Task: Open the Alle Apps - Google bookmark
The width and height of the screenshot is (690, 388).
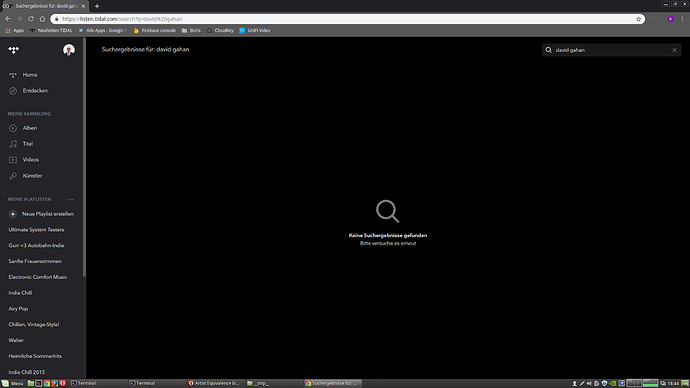Action: coord(102,30)
